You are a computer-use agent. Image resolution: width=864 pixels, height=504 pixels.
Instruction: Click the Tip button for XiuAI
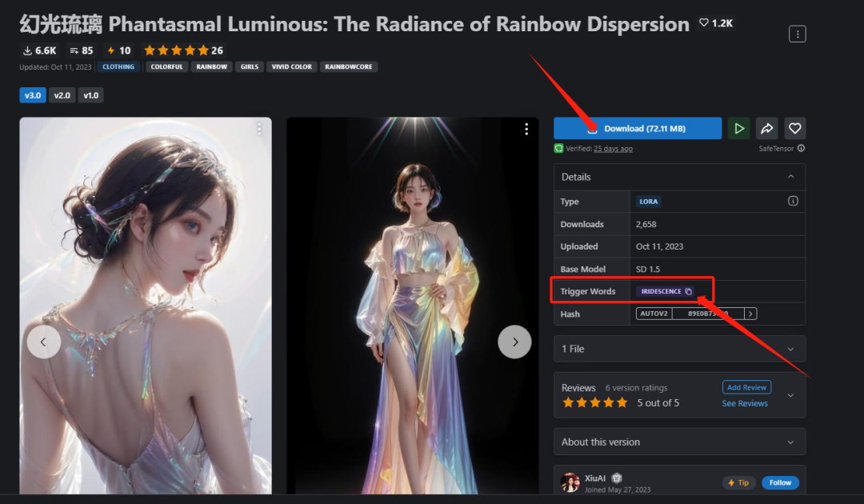[738, 482]
